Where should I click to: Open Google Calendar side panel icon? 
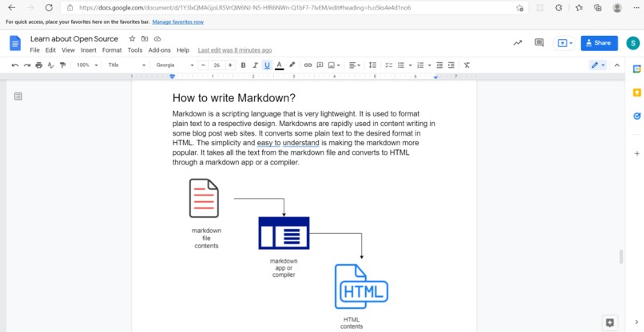pyautogui.click(x=637, y=69)
